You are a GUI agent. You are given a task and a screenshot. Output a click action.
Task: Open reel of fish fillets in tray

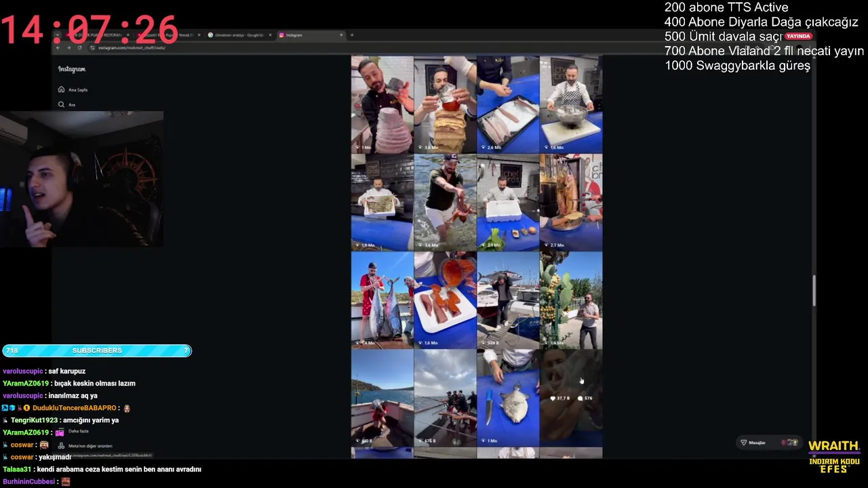pyautogui.click(x=508, y=104)
